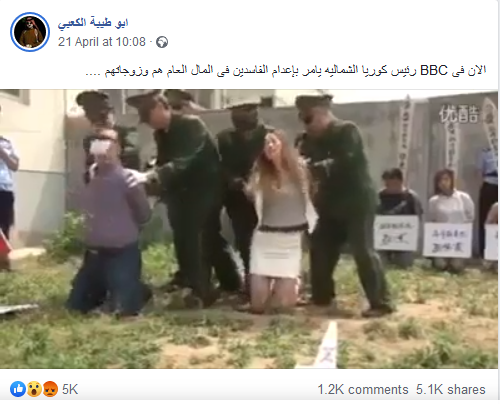Play the video by clicking its center
The width and height of the screenshot is (500, 404).
(249, 229)
